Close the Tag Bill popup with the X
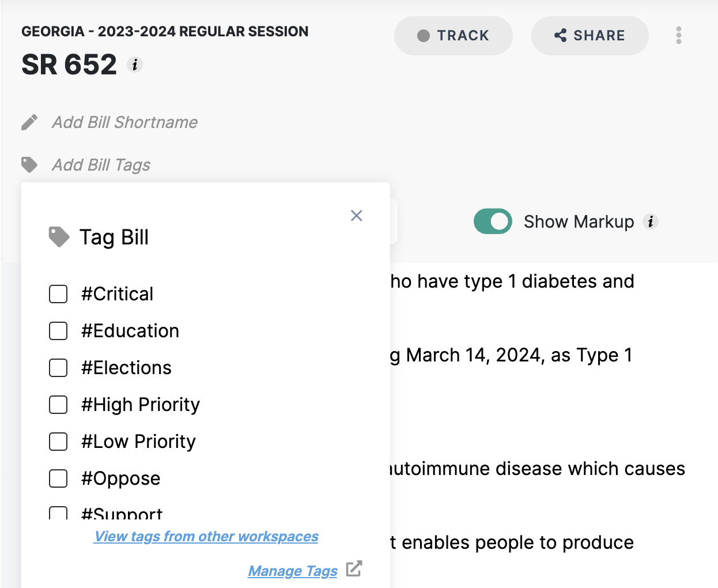 click(356, 216)
